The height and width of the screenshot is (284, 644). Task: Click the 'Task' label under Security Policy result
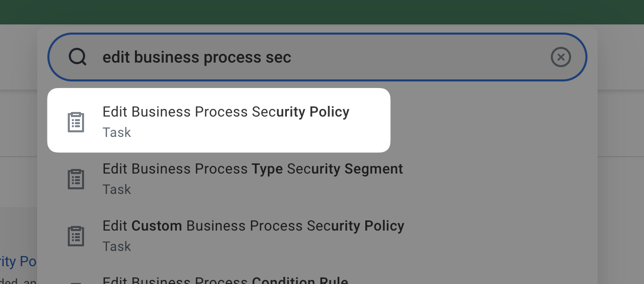[117, 132]
